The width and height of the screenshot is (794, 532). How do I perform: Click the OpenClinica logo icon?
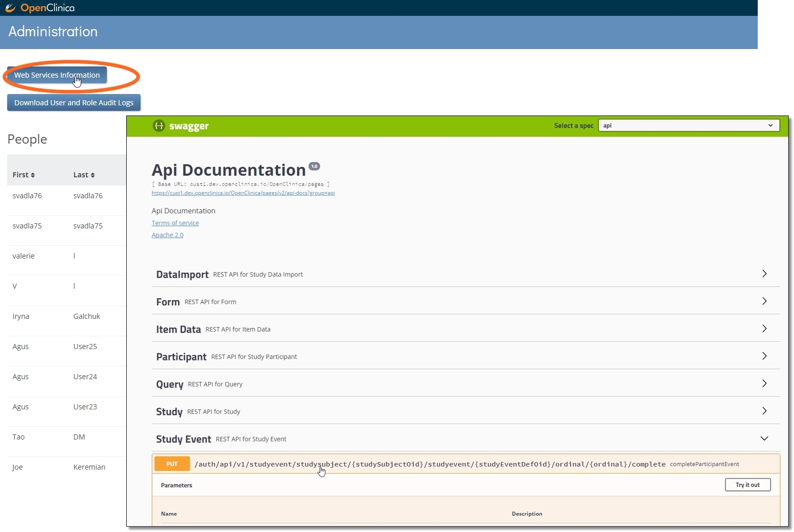(10, 8)
